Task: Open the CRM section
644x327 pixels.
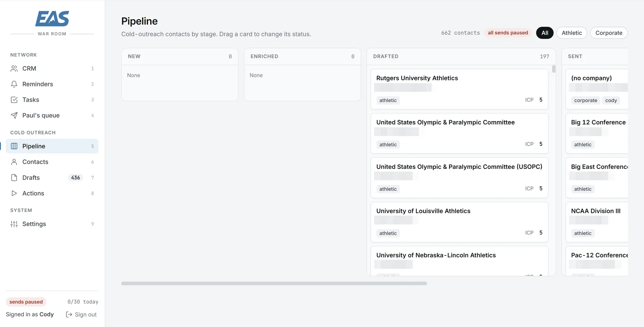Action: click(x=52, y=68)
